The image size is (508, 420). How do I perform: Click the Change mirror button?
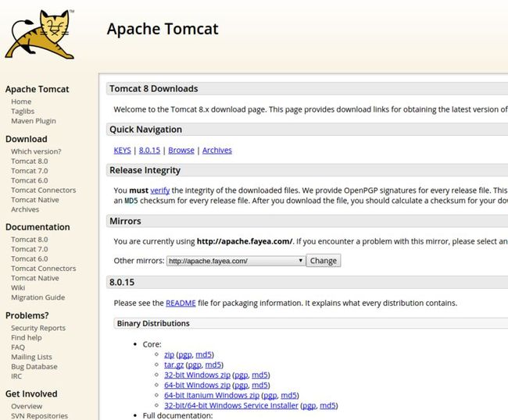324,261
